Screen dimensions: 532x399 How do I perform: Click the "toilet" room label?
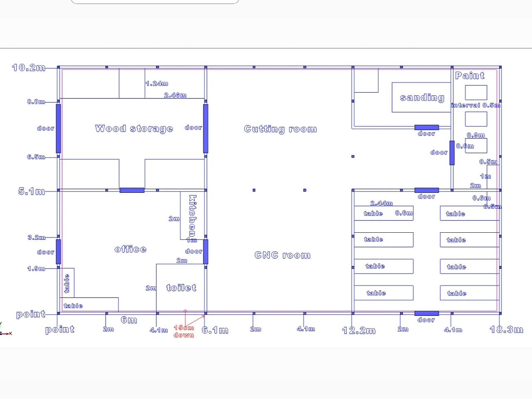[181, 288]
